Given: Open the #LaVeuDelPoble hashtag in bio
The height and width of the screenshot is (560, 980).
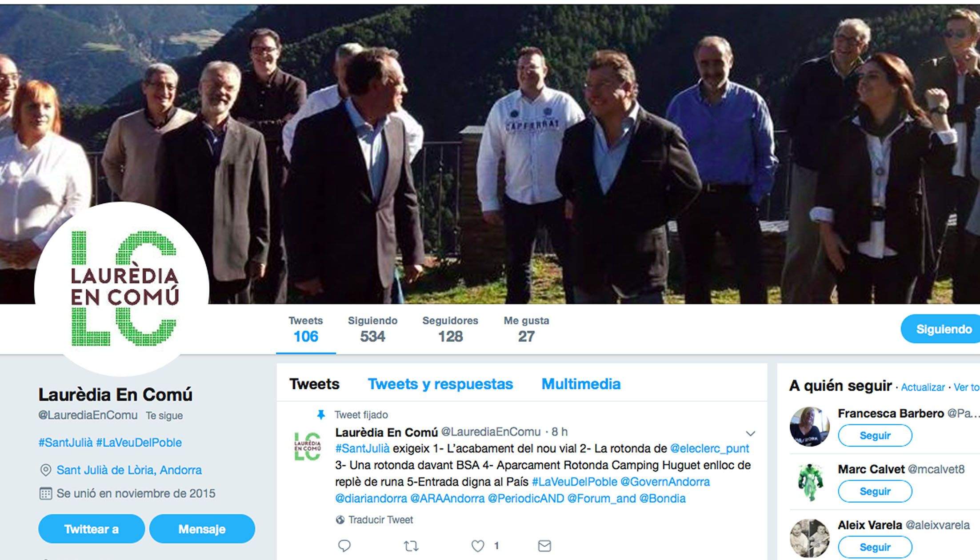Looking at the screenshot, I should (139, 443).
